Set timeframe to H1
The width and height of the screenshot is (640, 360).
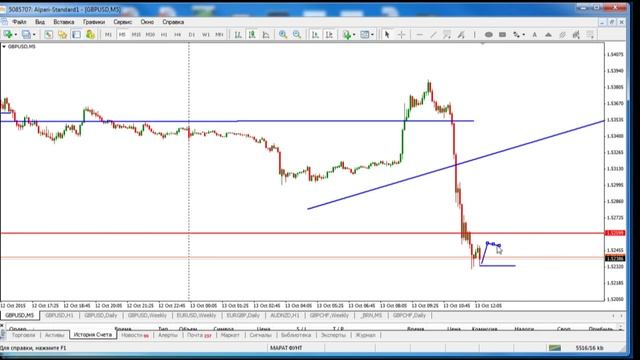pyautogui.click(x=164, y=35)
